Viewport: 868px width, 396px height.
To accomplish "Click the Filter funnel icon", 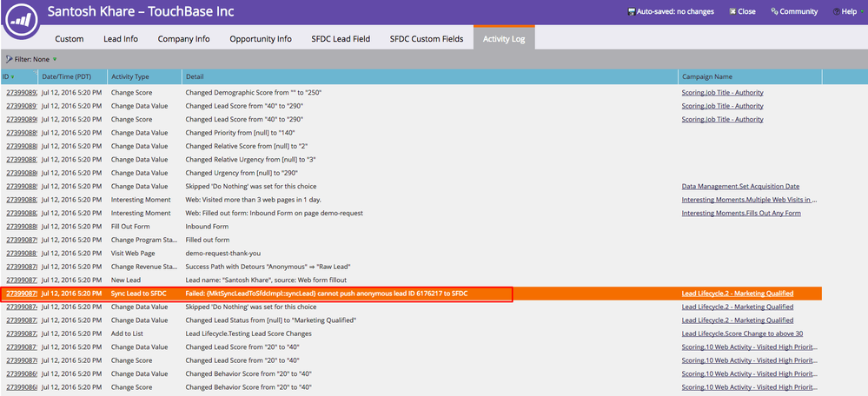I will [x=9, y=59].
